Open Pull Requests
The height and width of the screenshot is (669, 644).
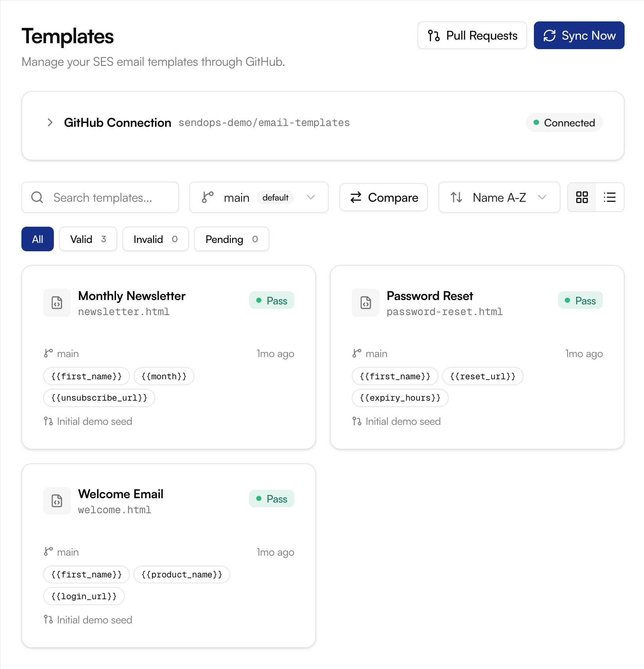tap(472, 36)
